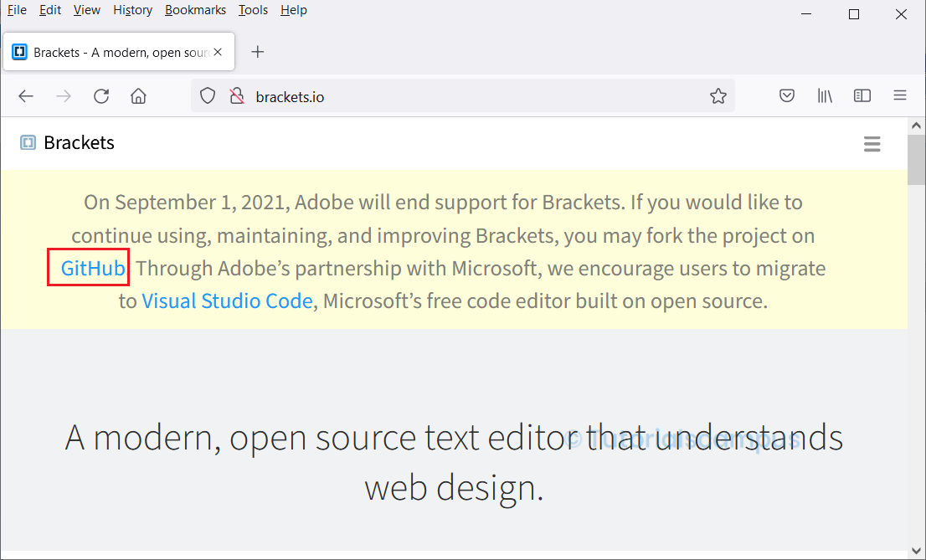Close the Brackets tab
926x560 pixels.
218,52
